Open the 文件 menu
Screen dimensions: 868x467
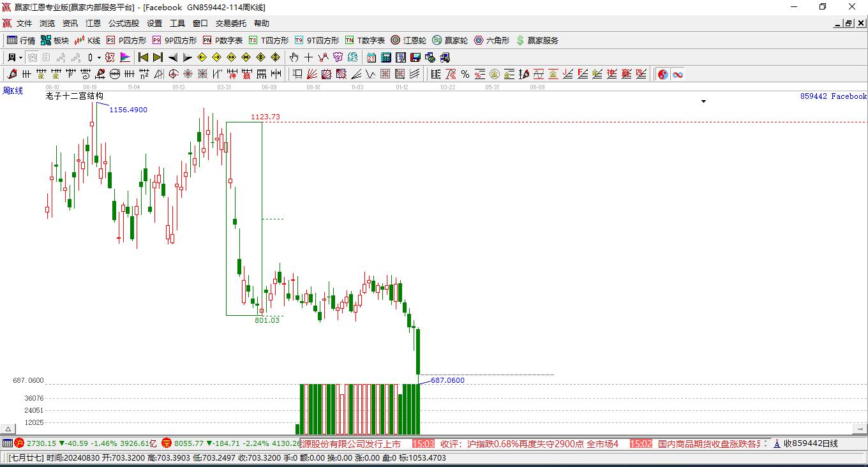pos(24,24)
